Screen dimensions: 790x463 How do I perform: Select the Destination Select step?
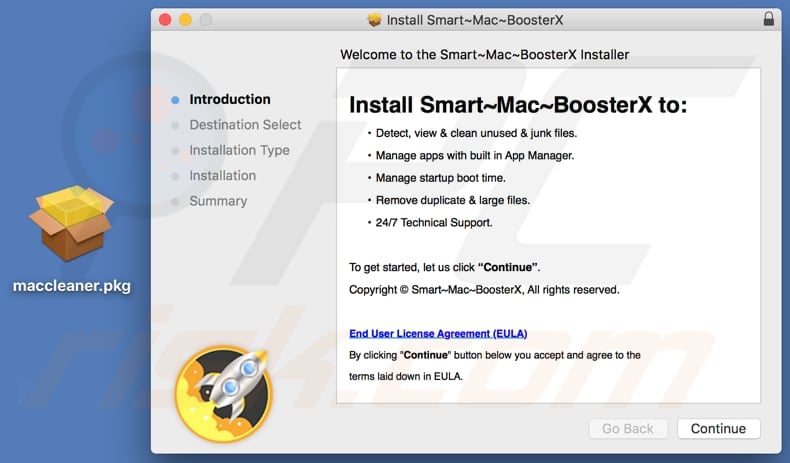pos(245,125)
